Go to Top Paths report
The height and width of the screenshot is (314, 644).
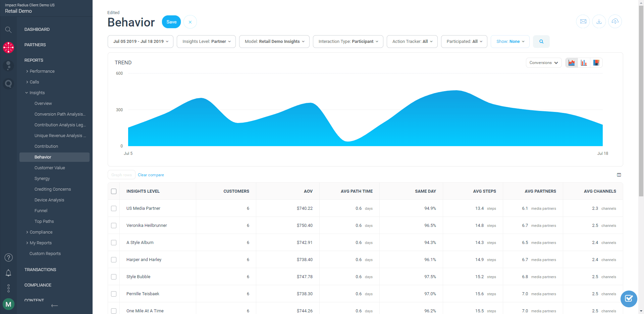[44, 222]
